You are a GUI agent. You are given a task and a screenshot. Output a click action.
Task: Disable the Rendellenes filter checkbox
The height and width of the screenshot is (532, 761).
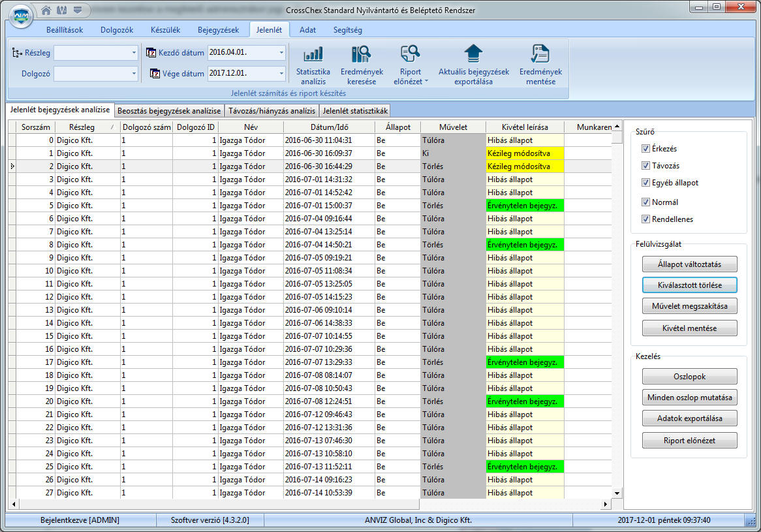(x=645, y=219)
